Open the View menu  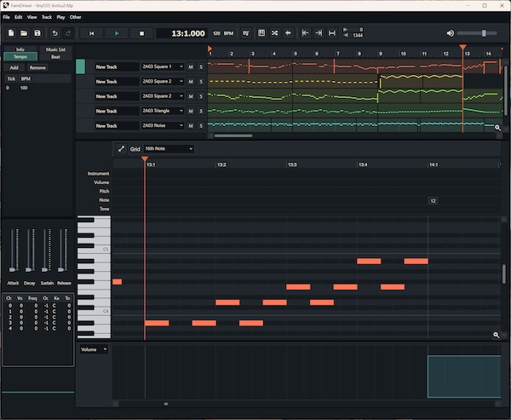(32, 17)
